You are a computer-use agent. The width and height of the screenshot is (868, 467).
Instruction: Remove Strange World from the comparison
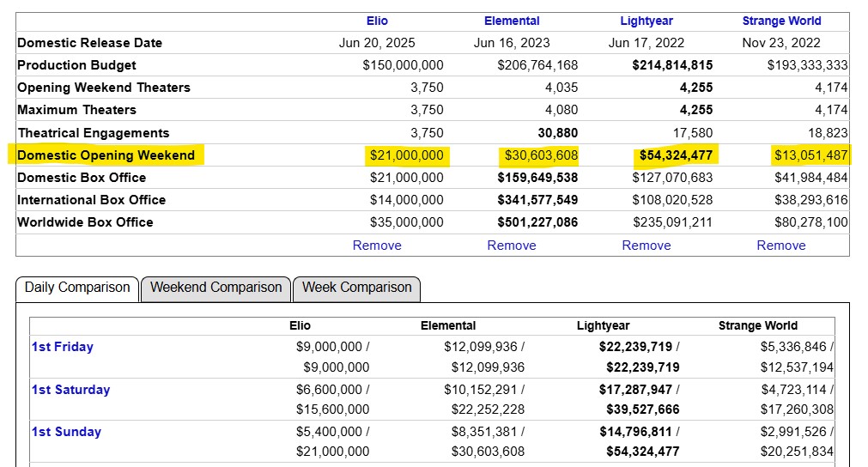[x=781, y=246]
